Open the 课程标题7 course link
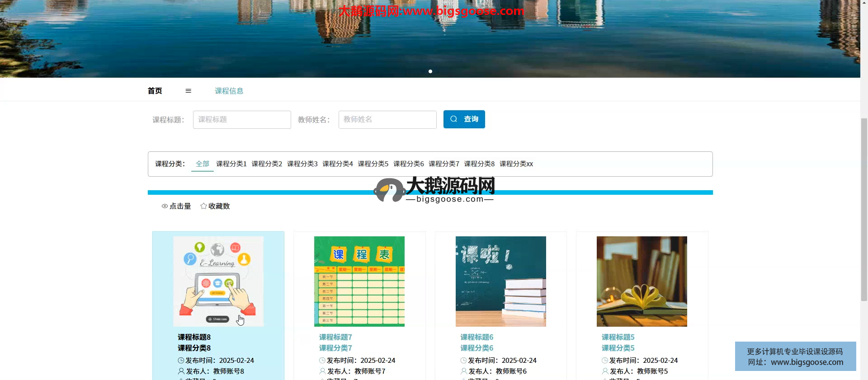This screenshot has height=380, width=868. point(335,337)
